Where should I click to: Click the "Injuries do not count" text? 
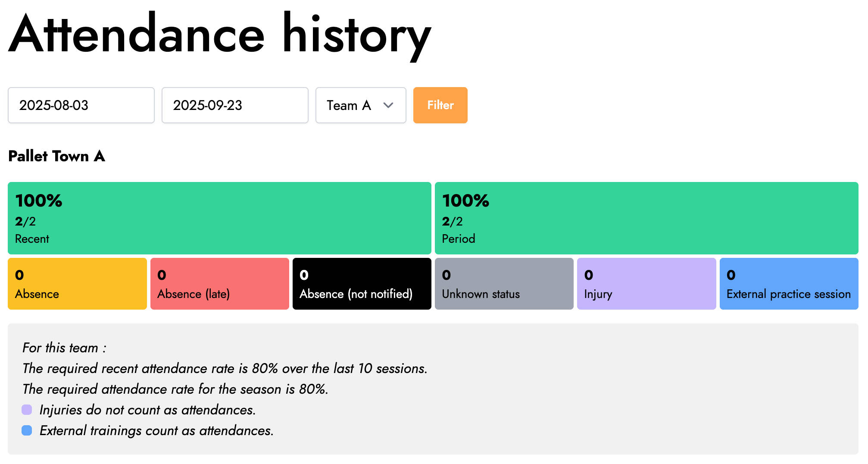(147, 410)
